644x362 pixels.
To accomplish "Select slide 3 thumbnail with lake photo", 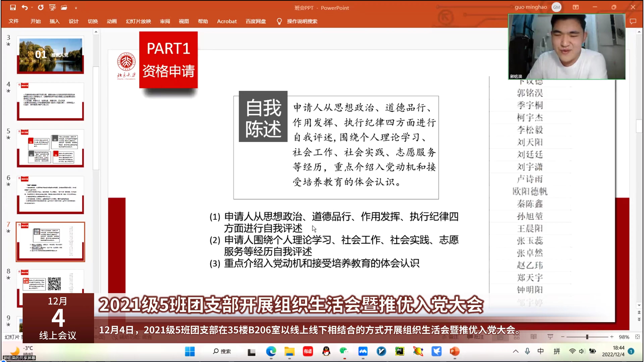I will 50,55.
